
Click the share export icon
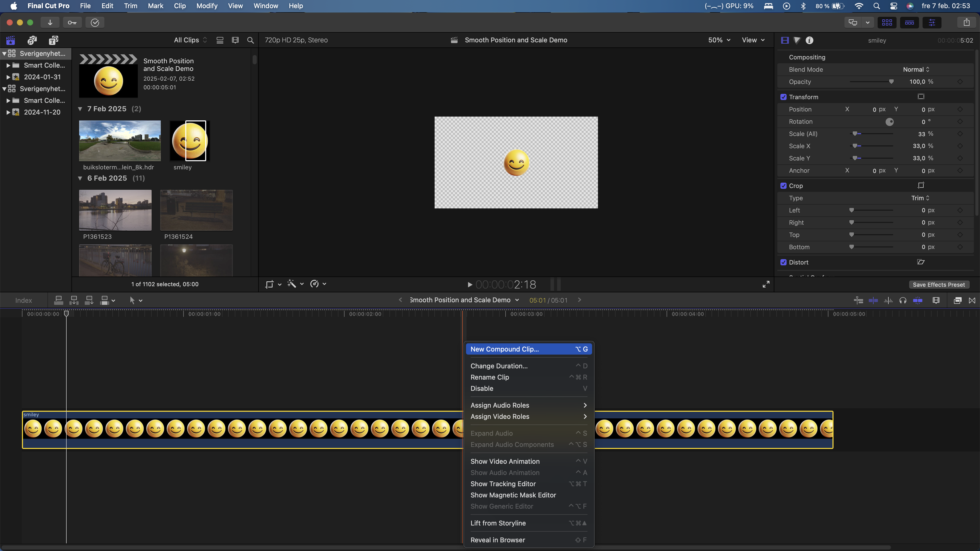tap(966, 22)
